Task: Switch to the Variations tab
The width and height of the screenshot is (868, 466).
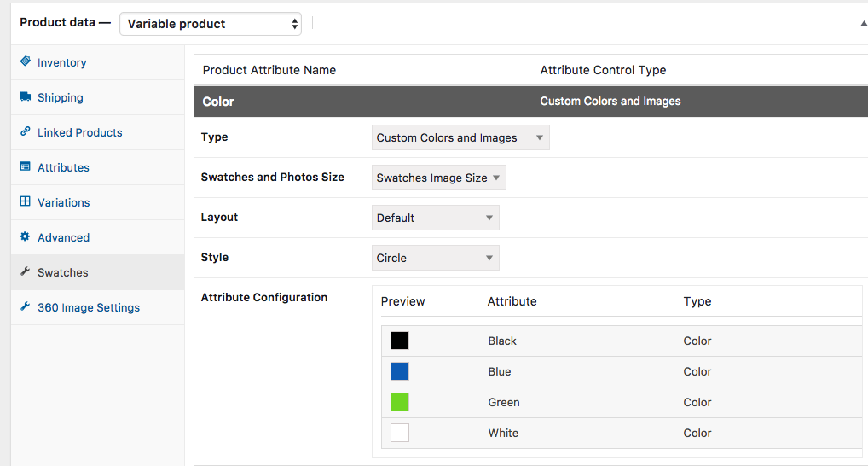Action: 63,202
